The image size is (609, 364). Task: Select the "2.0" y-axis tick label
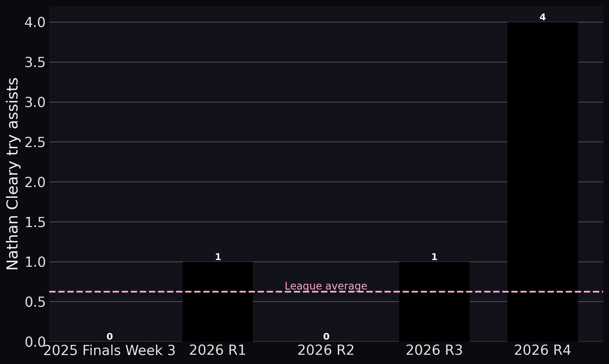[35, 182]
